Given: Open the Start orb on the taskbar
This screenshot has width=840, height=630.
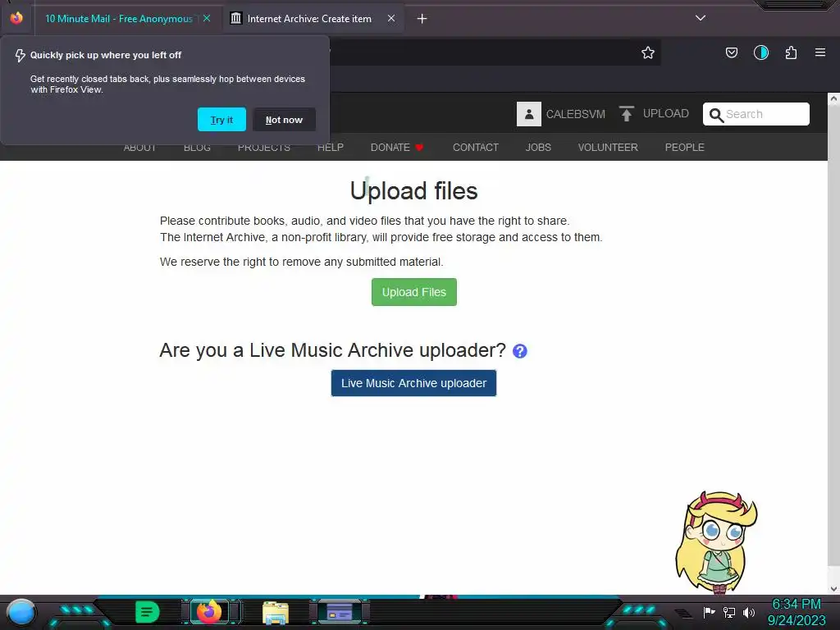Looking at the screenshot, I should (x=21, y=612).
